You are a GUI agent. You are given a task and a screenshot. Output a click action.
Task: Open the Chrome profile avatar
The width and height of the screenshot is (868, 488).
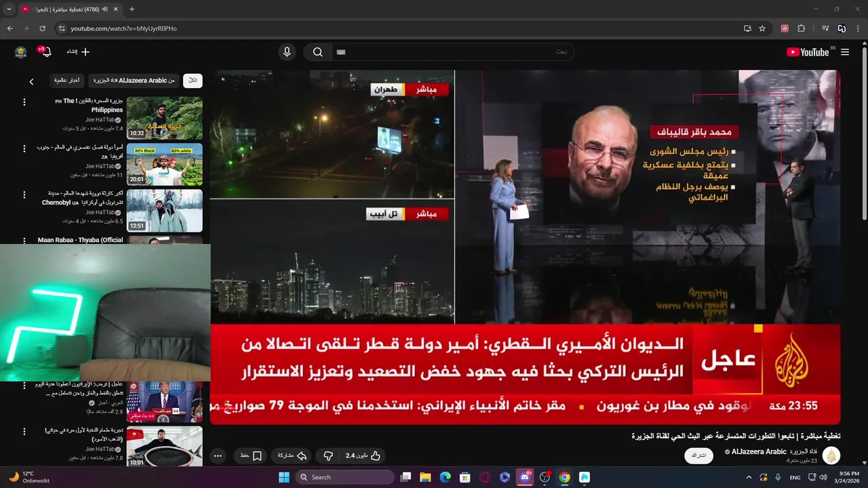point(842,28)
